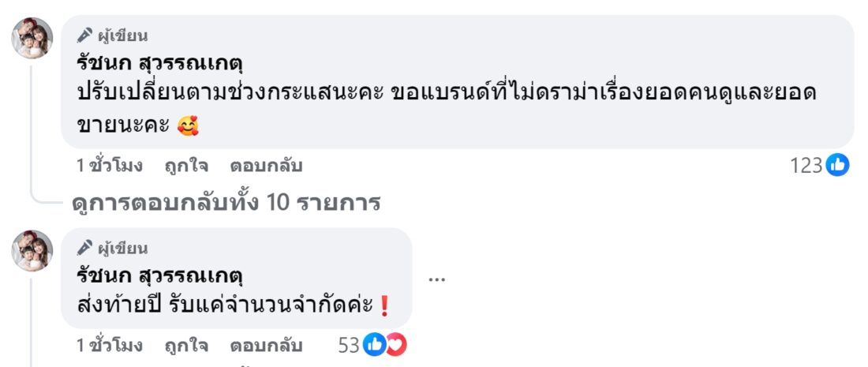Like the first comment via ถูกใจ
The image size is (868, 367).
point(186,167)
